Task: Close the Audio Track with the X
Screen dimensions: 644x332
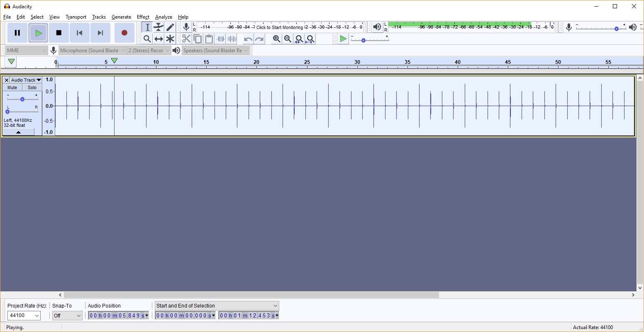Action: 7,80
